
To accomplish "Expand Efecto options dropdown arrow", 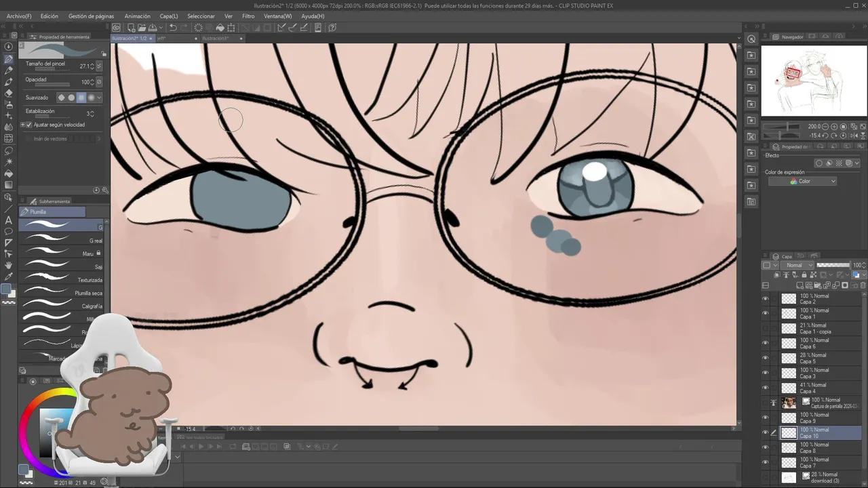I will pyautogui.click(x=857, y=163).
